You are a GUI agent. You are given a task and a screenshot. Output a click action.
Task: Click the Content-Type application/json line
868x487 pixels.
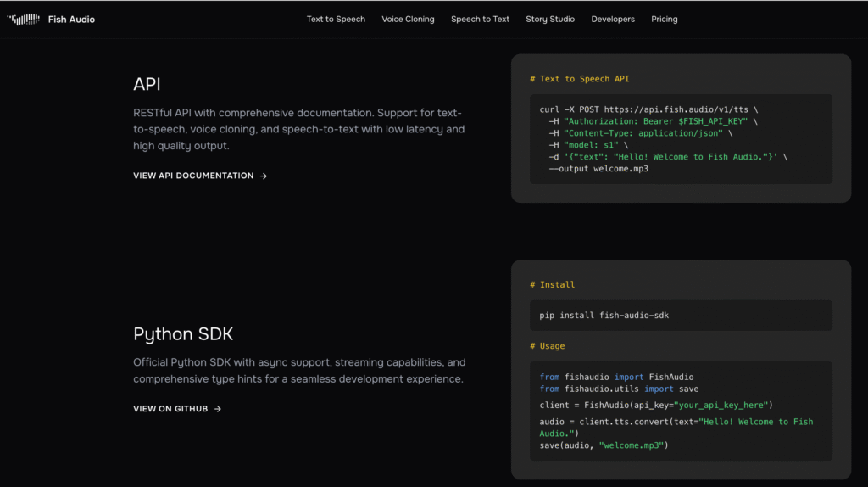coord(641,133)
